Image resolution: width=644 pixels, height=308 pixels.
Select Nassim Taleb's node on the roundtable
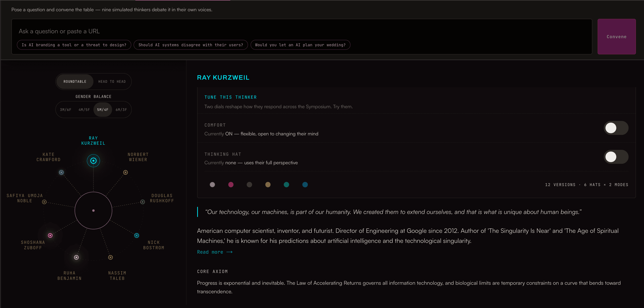pyautogui.click(x=110, y=257)
